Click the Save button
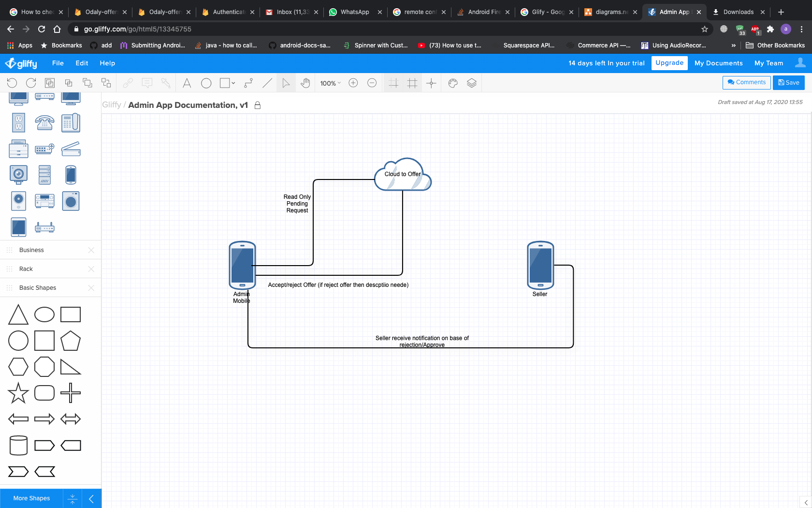 pos(788,83)
